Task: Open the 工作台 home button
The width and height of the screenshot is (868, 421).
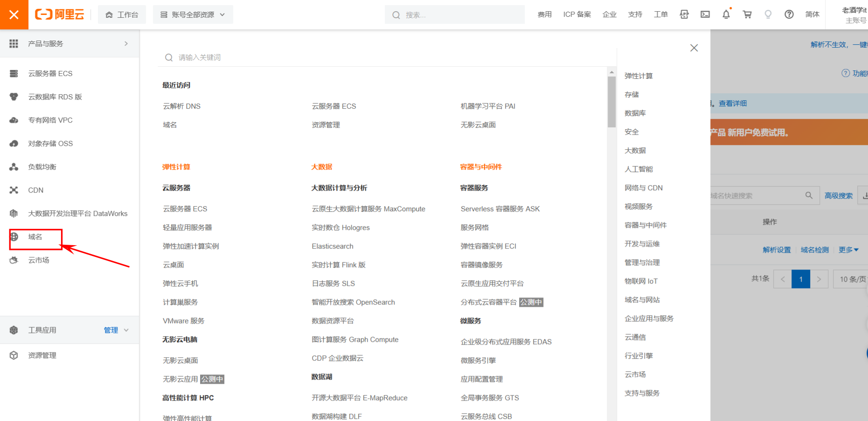Action: tap(122, 14)
